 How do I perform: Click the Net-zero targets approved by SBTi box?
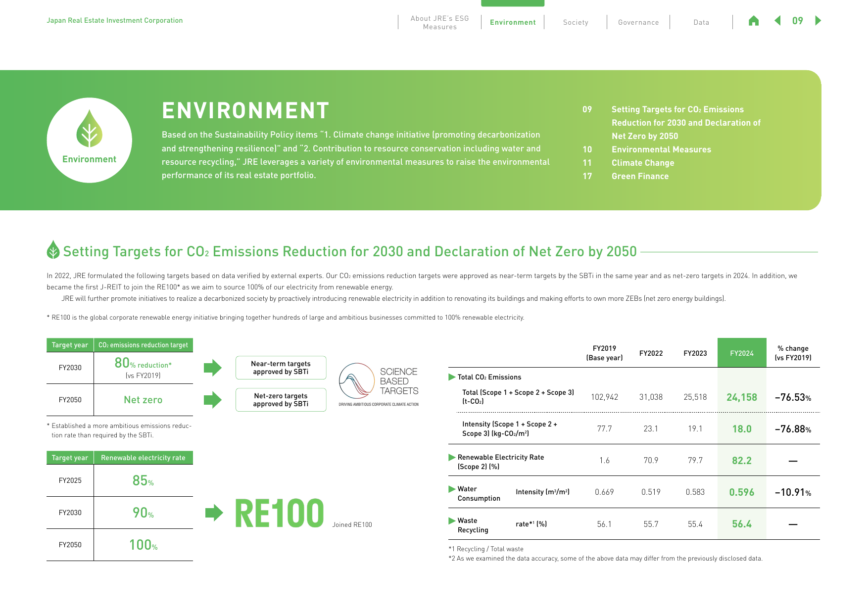point(281,400)
